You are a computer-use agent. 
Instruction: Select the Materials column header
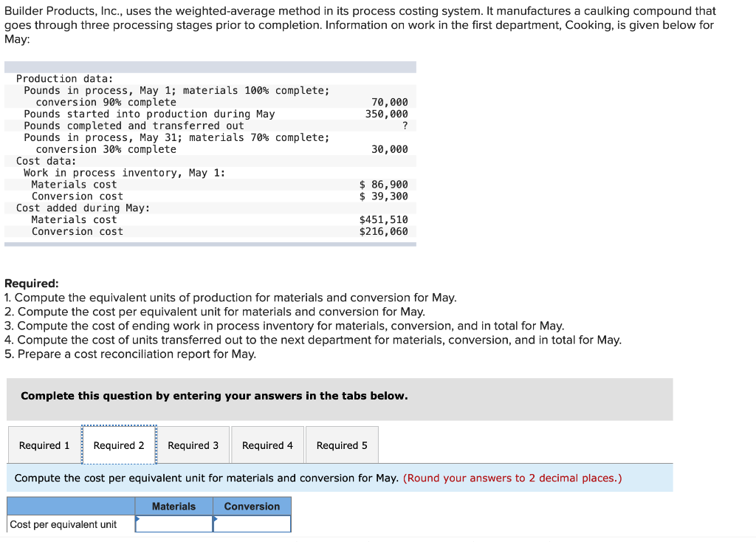[174, 507]
